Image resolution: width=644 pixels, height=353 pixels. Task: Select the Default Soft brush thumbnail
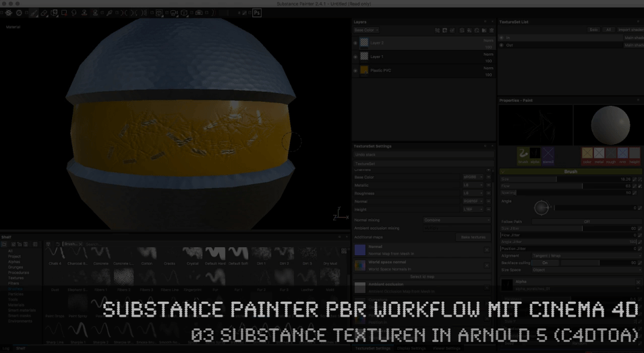point(238,254)
